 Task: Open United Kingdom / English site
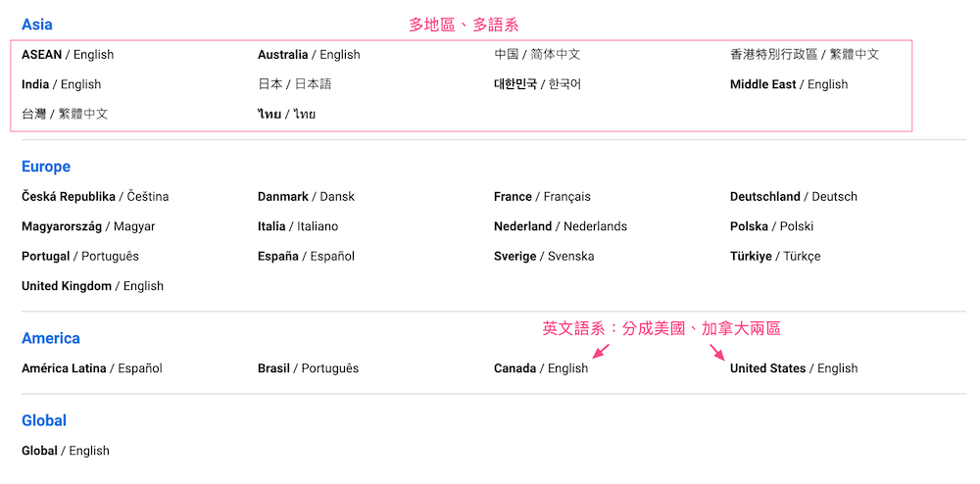(92, 286)
